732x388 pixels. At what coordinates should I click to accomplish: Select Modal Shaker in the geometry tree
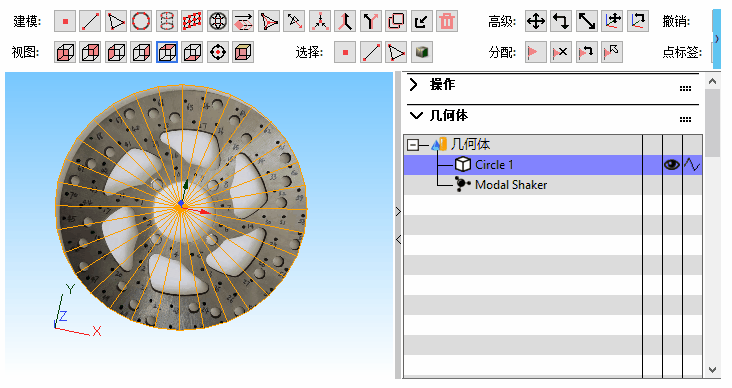click(511, 185)
